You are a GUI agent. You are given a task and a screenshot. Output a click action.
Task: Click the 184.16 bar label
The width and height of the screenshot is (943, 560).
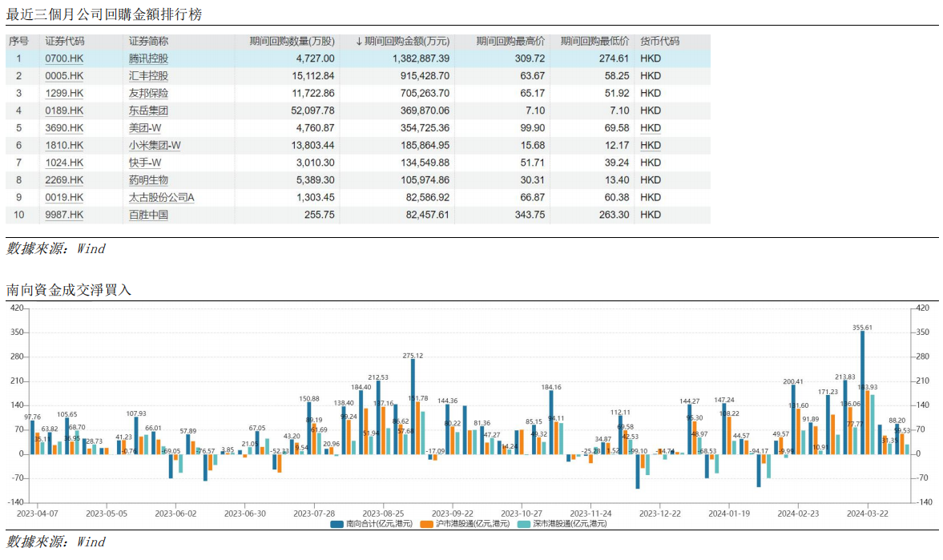[x=551, y=388]
